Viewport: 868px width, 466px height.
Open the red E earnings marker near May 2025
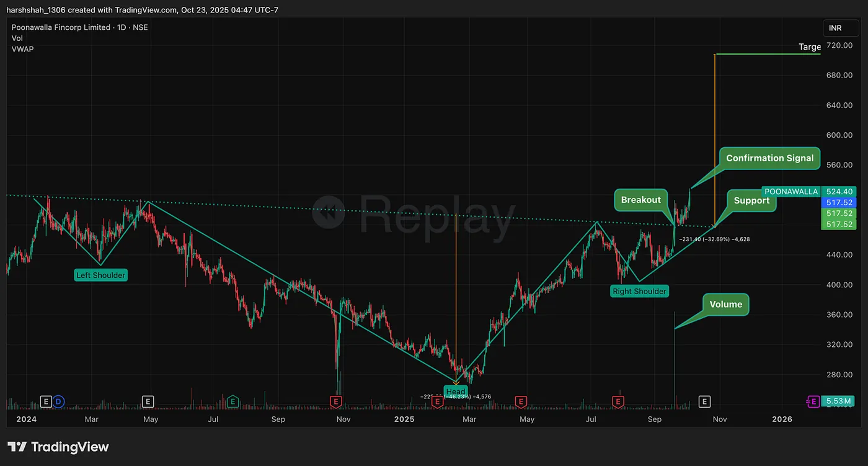pyautogui.click(x=521, y=401)
